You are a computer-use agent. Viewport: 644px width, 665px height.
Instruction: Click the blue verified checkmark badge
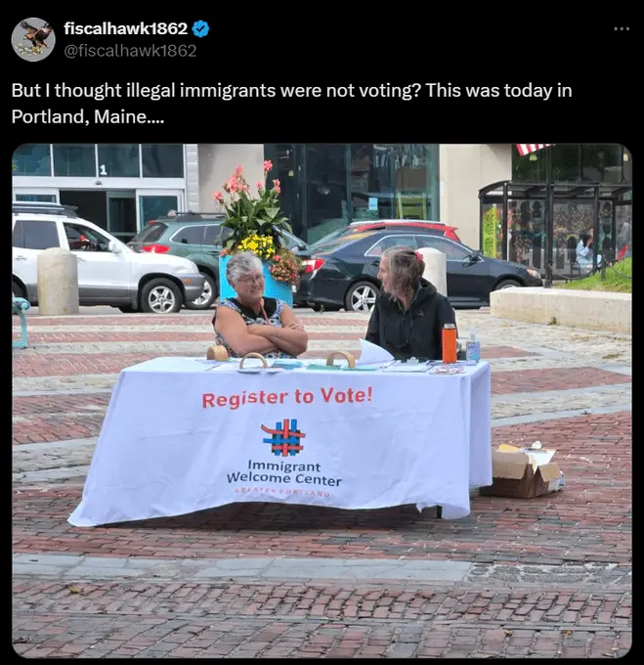(200, 28)
